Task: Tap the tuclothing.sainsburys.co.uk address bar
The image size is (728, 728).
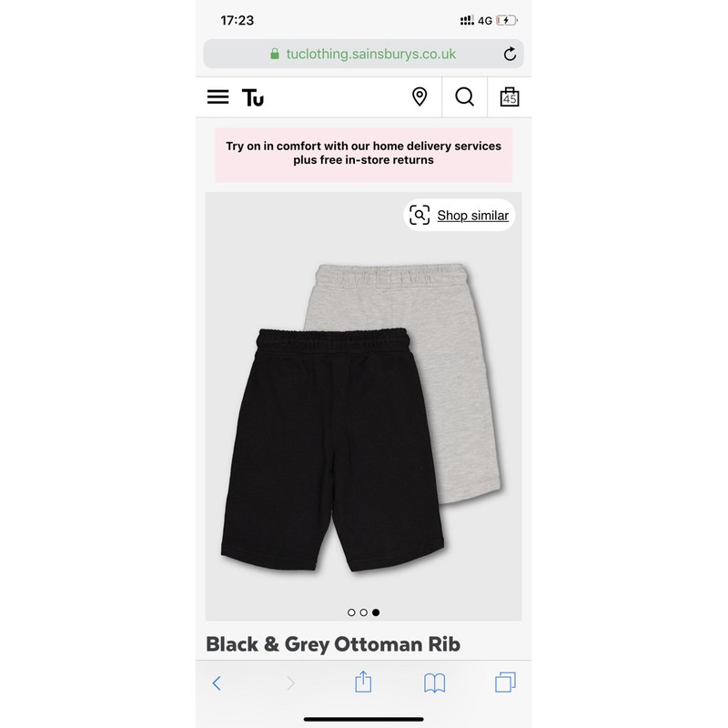Action: click(x=363, y=54)
